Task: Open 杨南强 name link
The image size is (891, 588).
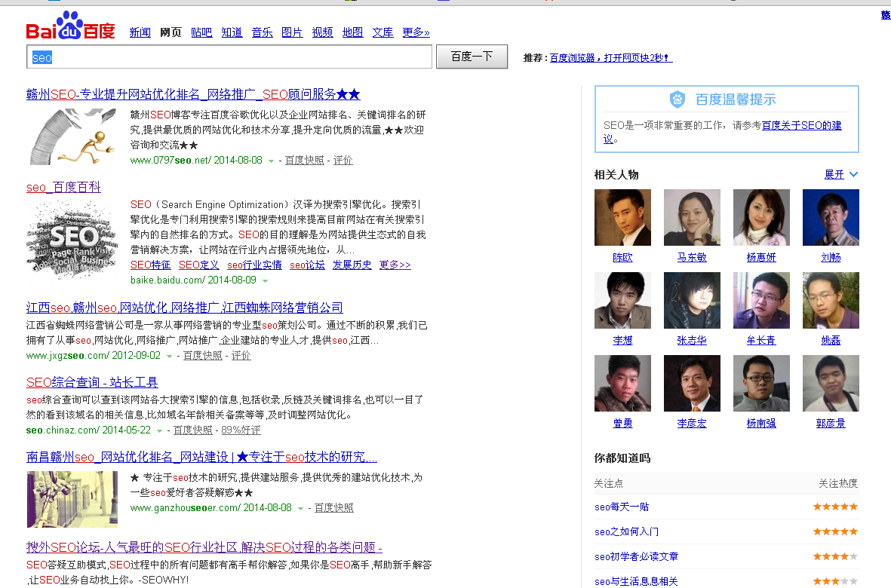Action: coord(761,424)
